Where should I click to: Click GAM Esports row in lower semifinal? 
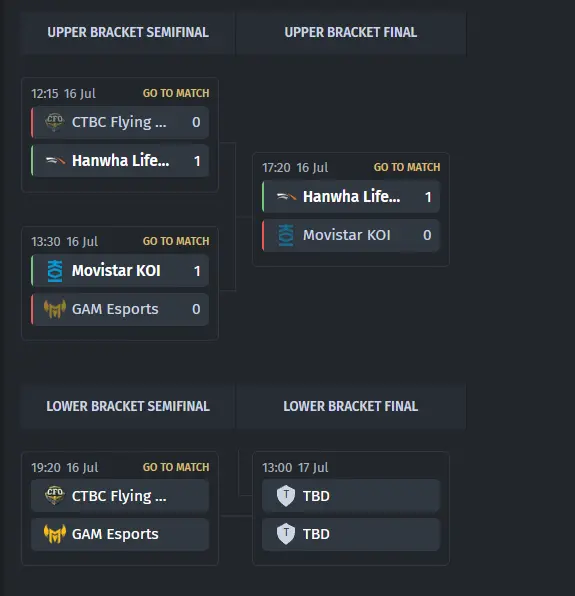[x=120, y=534]
